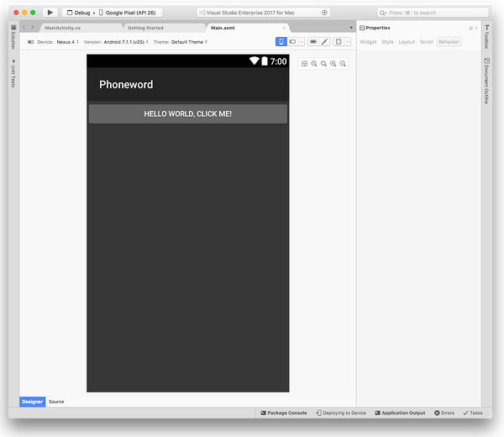Switch to Getting Started tab

[x=145, y=28]
